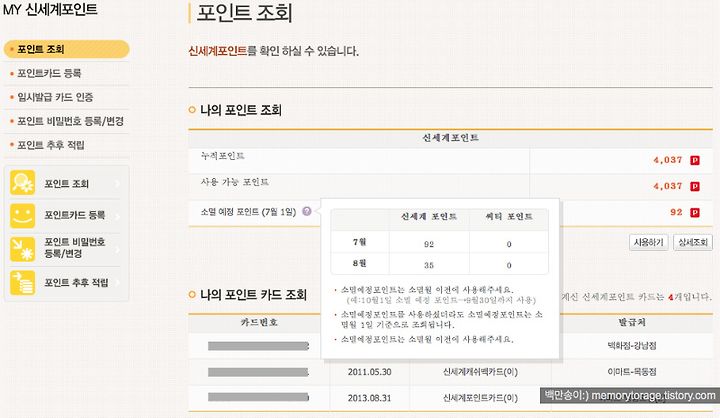Open 포인트 조회 icon panel link
720x418 pixels.
(x=67, y=184)
